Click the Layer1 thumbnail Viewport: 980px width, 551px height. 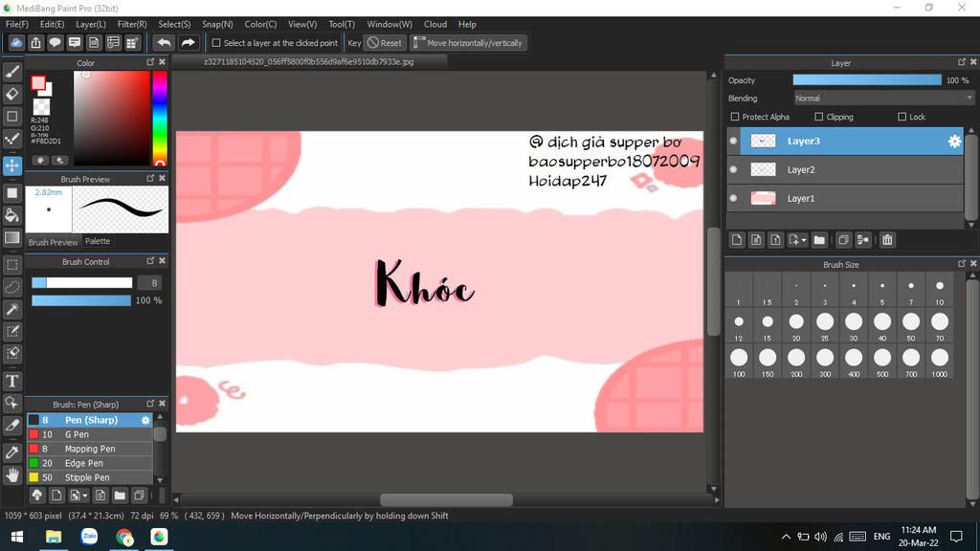[x=763, y=198]
